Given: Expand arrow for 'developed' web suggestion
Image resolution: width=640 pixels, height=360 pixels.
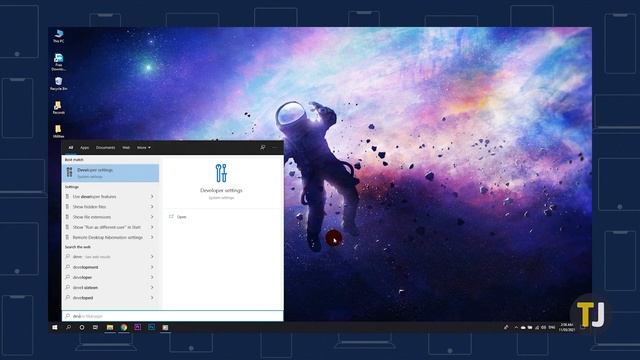Looking at the screenshot, I should coord(152,298).
